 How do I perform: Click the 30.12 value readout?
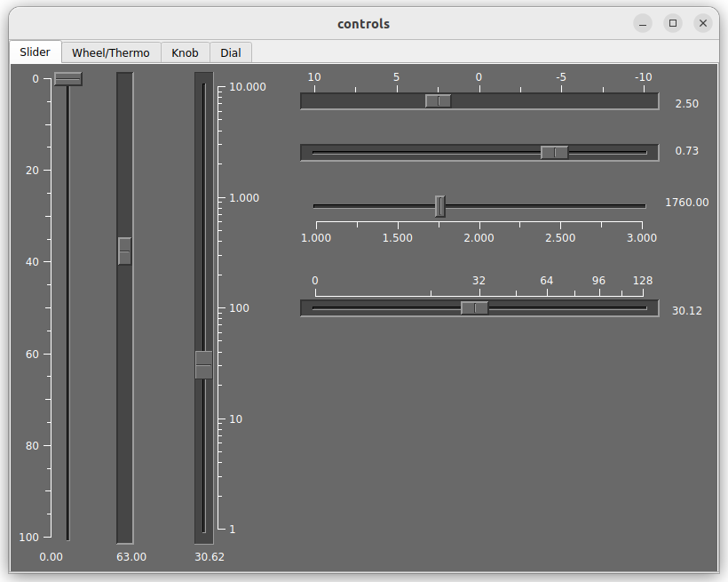pos(686,310)
